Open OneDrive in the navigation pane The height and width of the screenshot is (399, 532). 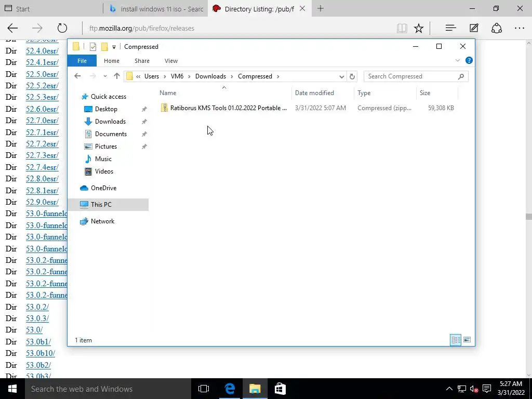[x=103, y=188]
